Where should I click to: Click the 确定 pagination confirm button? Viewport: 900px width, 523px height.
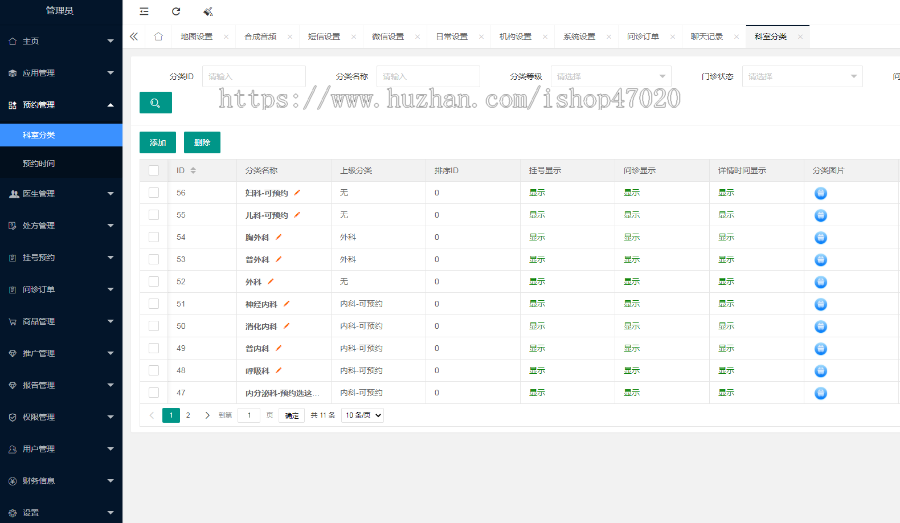point(292,416)
